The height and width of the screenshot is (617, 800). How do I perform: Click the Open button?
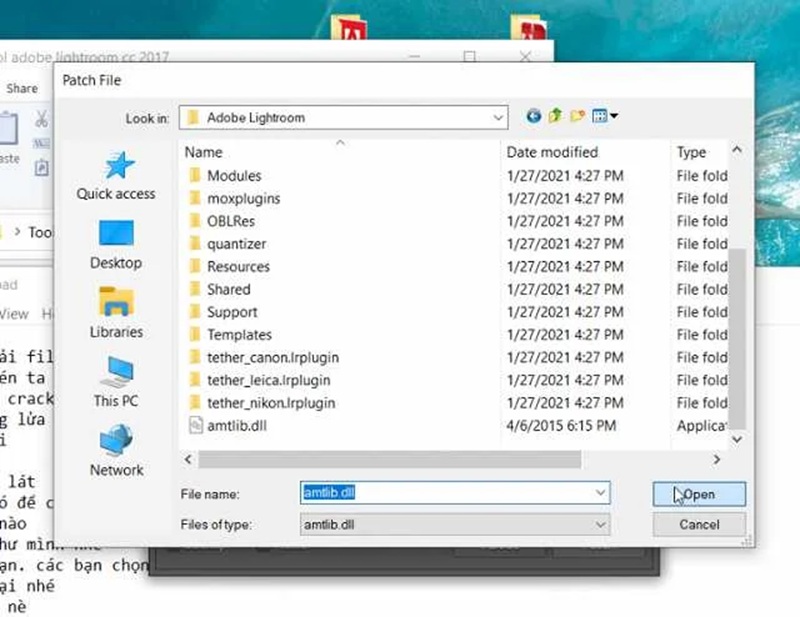698,492
